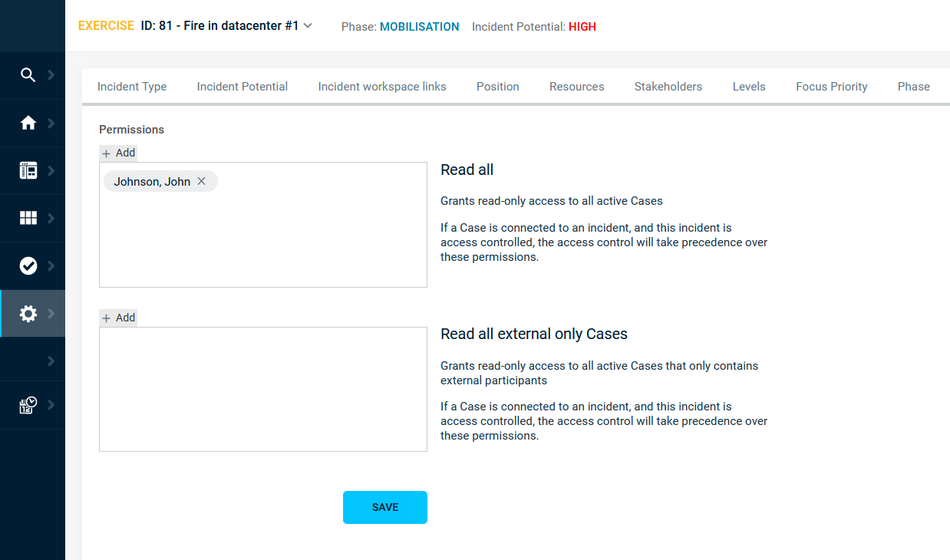Switch to the Phase tab
950x560 pixels.
tap(914, 87)
